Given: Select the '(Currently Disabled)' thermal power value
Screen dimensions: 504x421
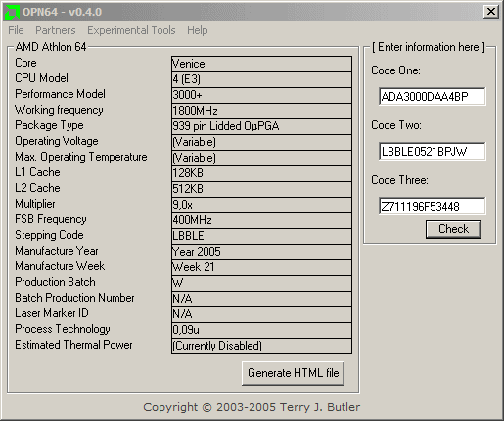Looking at the screenshot, I should (261, 346).
